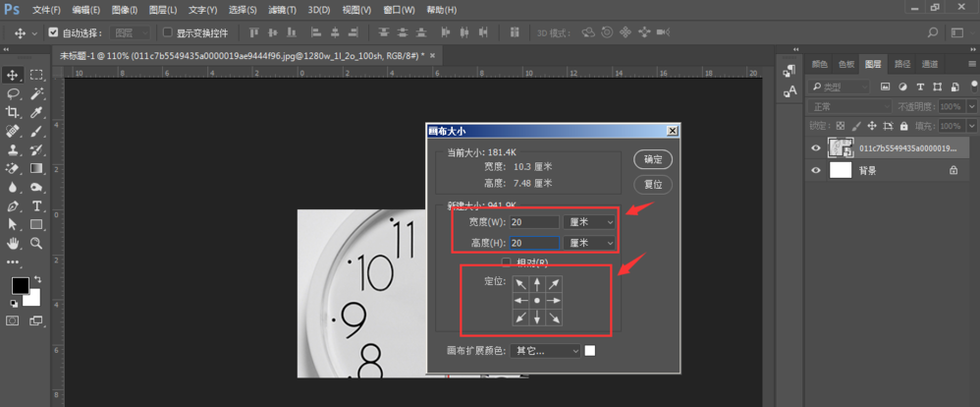Swap foreground and background colors
Viewport: 980px width, 407px height.
[x=37, y=278]
